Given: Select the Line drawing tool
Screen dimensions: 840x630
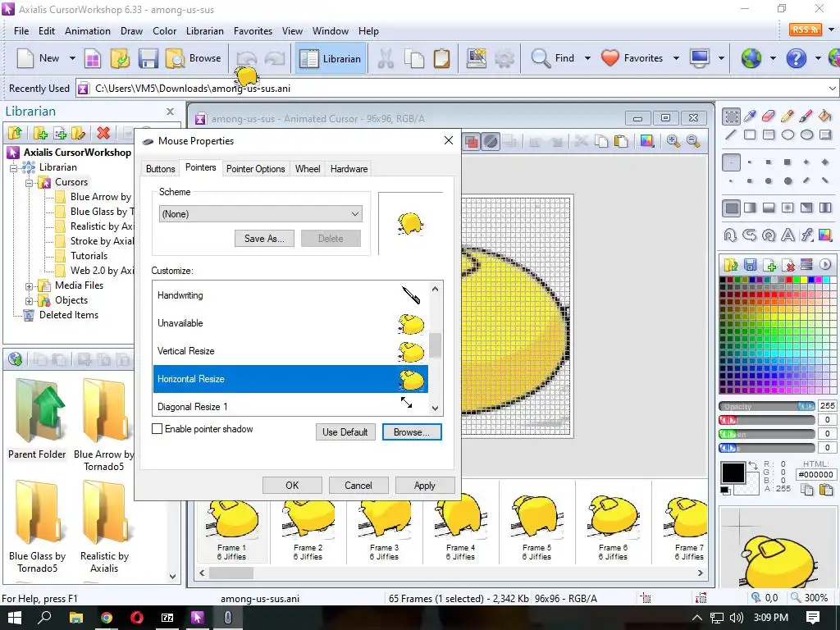Looking at the screenshot, I should pos(731,135).
